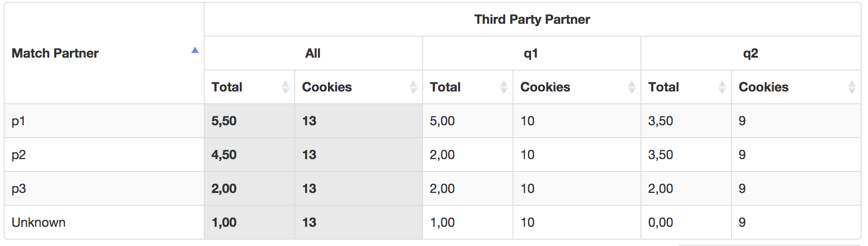
Task: Select the q1 group header
Action: (x=531, y=53)
